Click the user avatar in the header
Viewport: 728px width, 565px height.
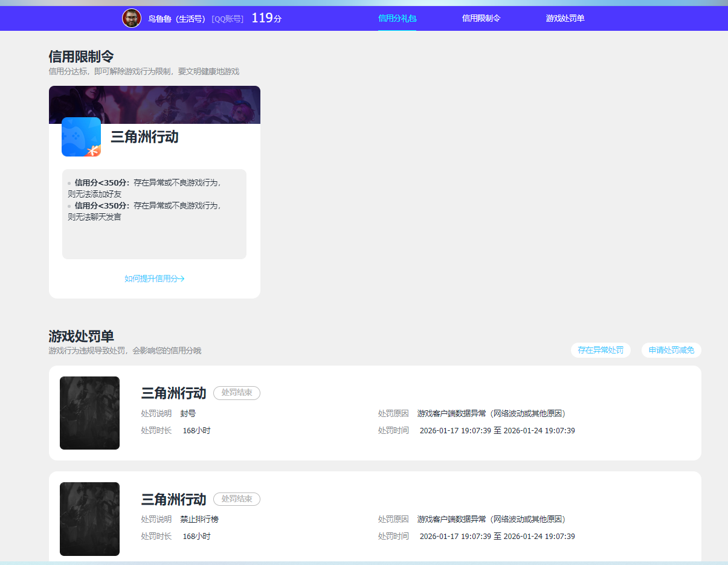pyautogui.click(x=132, y=18)
